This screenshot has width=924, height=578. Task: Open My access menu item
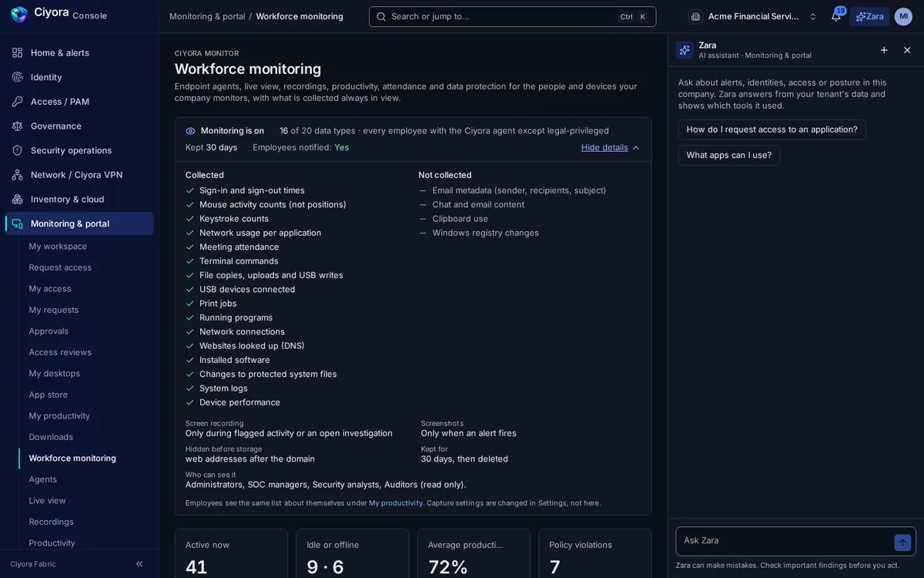85,288
